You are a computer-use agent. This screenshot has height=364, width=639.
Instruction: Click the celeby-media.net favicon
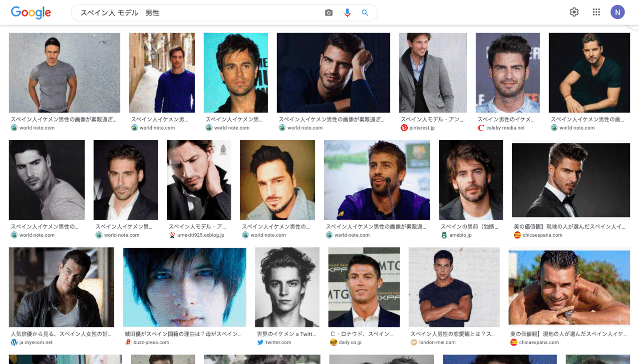click(x=481, y=128)
